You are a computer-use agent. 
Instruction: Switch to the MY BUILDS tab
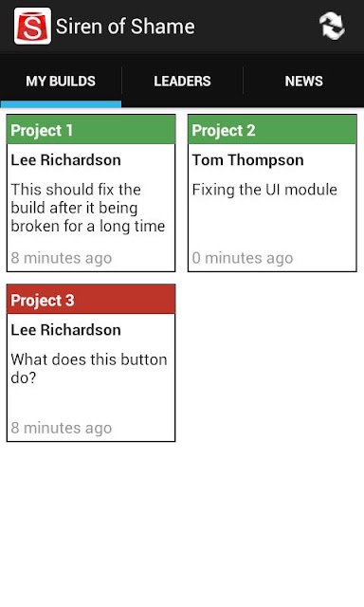(61, 81)
